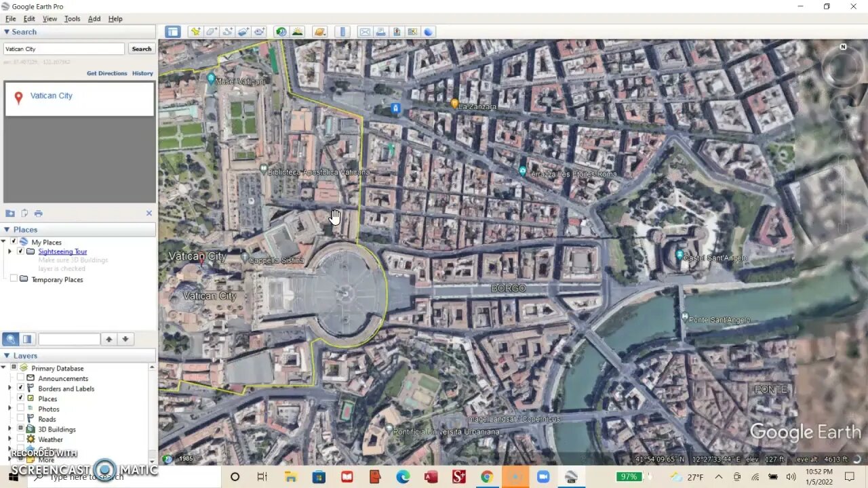
Task: Click the Save Image toolbar icon
Action: [397, 32]
